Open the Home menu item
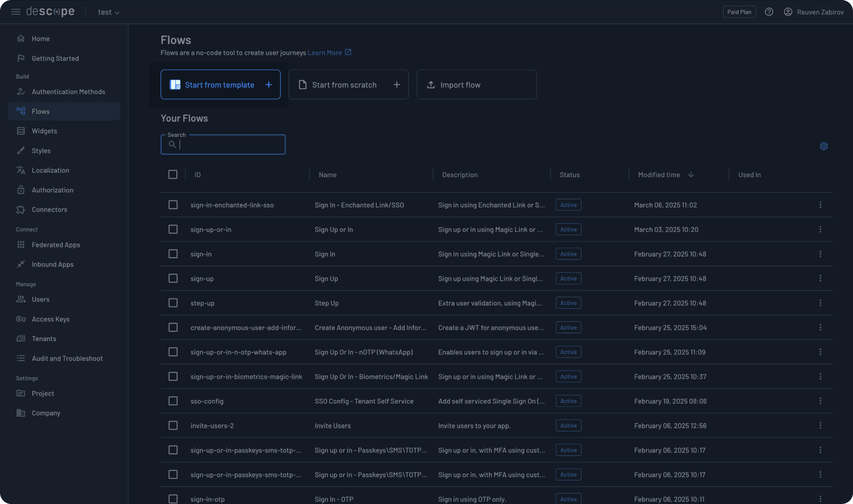 [40, 38]
